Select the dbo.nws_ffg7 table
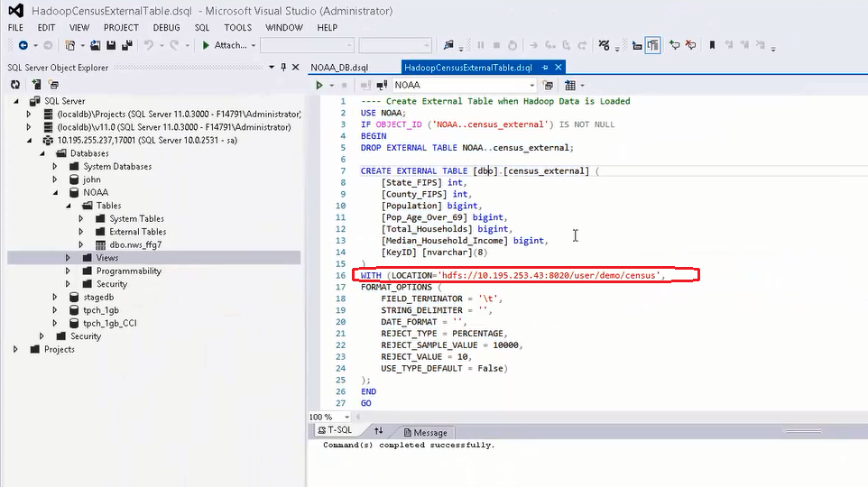This screenshot has width=868, height=487. pyautogui.click(x=135, y=244)
